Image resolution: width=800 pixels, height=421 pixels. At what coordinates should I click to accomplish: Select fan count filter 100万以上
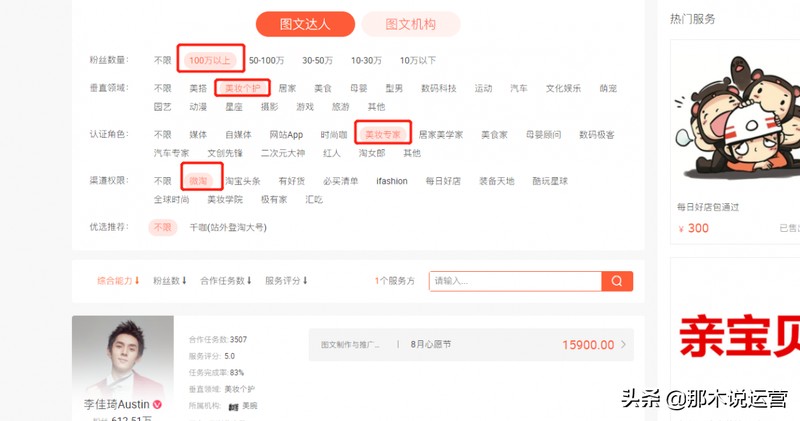point(210,60)
